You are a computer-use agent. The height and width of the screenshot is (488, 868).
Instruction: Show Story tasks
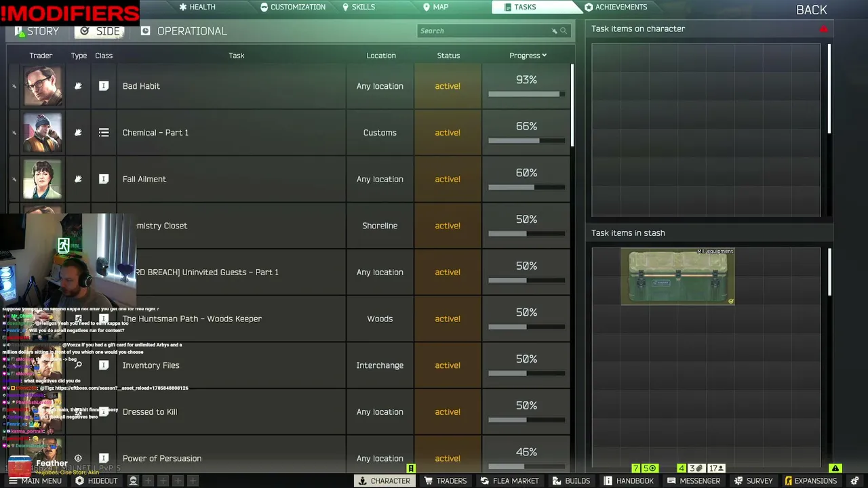[x=36, y=31]
